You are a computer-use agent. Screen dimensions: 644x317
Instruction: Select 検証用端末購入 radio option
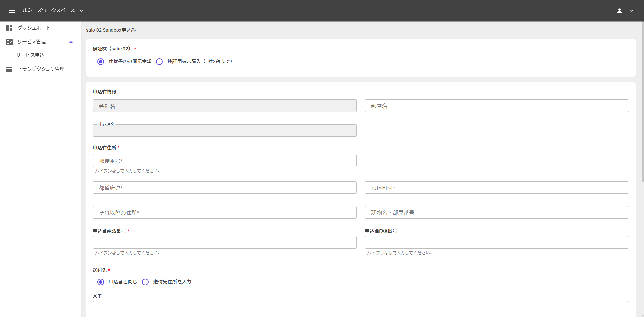click(x=159, y=62)
